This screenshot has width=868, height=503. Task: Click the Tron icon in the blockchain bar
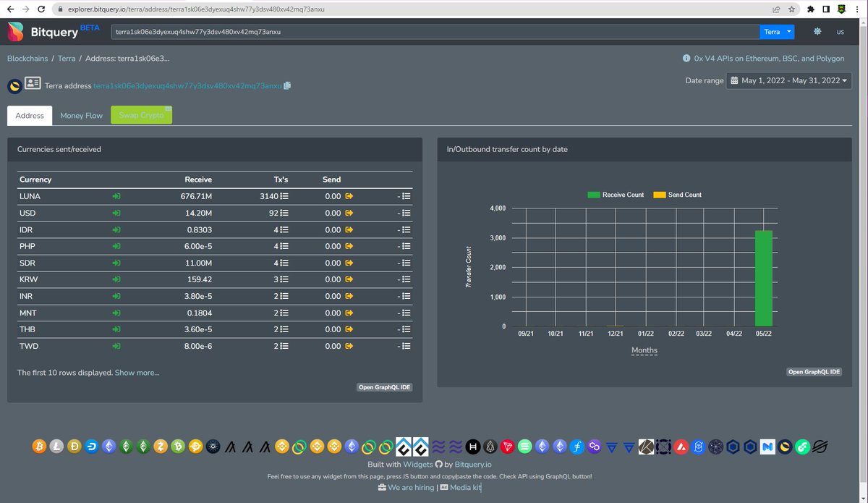(x=509, y=447)
